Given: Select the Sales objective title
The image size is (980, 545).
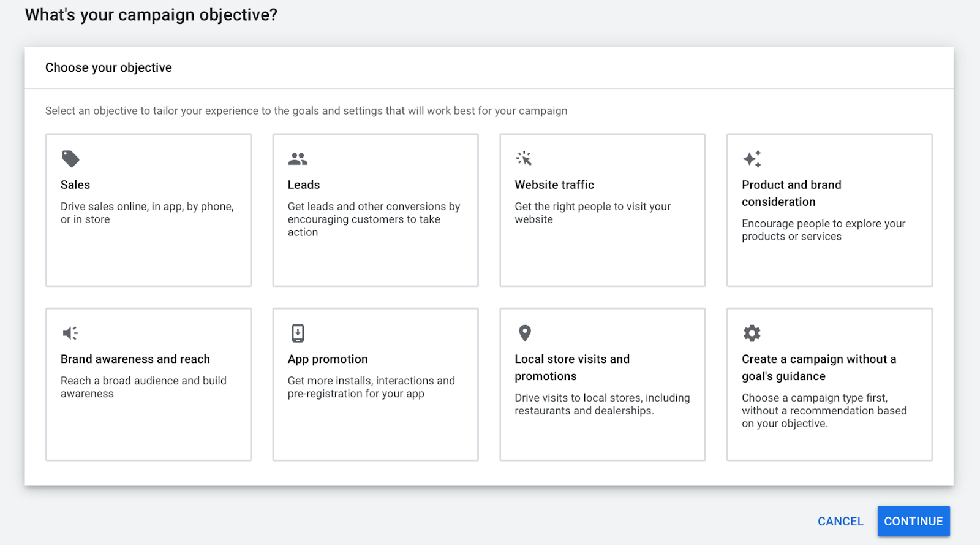Looking at the screenshot, I should [x=75, y=185].
